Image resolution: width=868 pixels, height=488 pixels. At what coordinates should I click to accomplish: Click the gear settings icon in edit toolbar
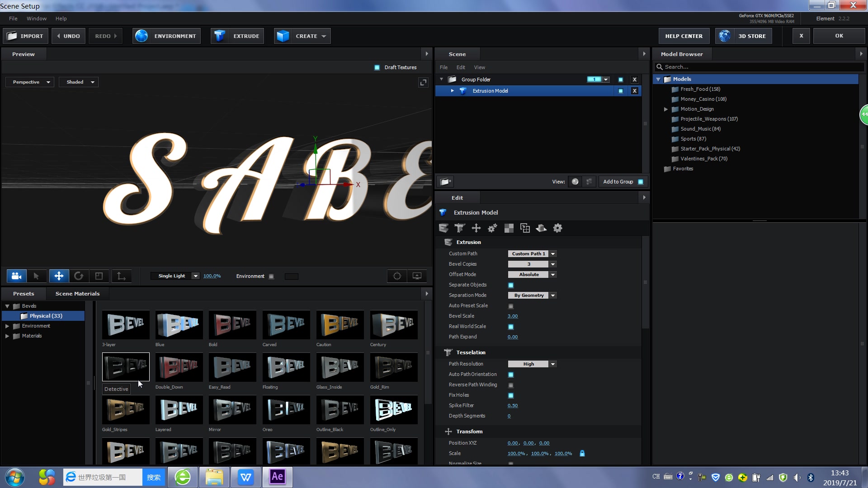(557, 228)
